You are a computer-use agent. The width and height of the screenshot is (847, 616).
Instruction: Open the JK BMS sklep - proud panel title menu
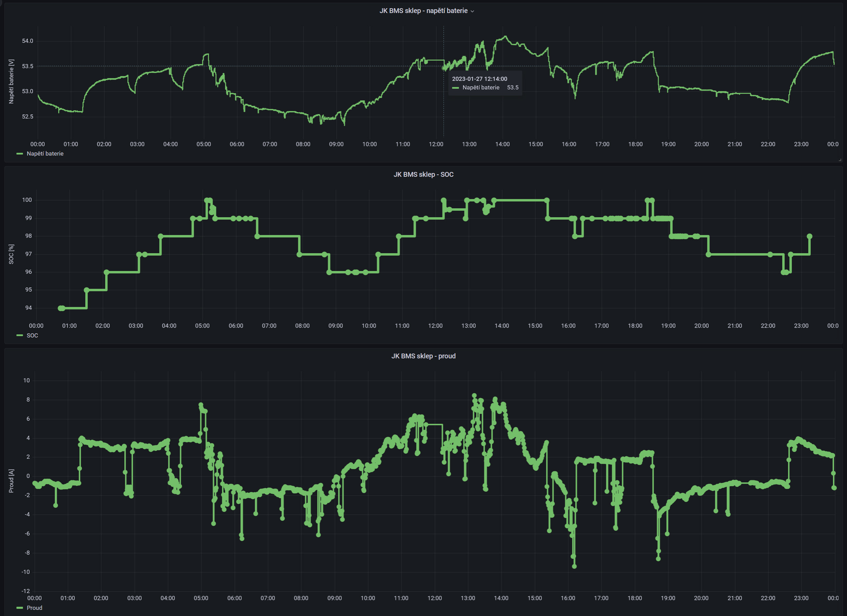[x=423, y=356]
